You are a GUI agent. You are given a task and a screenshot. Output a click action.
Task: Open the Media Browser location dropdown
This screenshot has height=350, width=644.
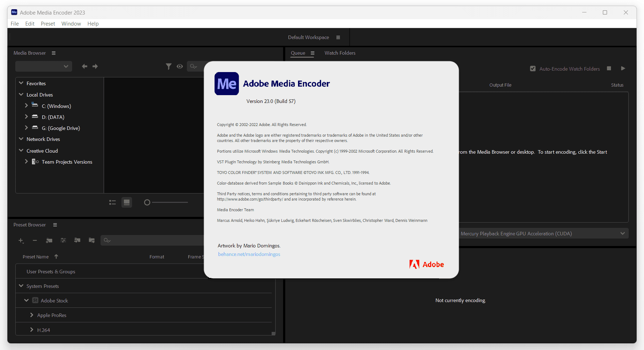pos(44,66)
